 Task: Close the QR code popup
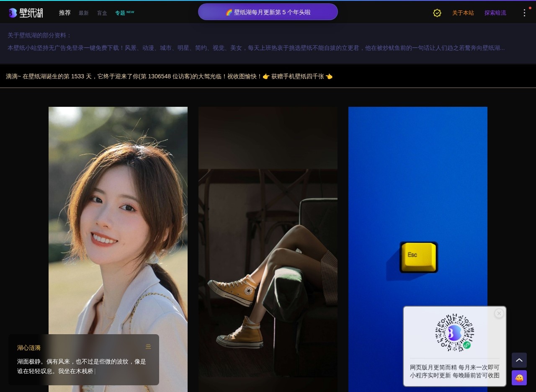pos(499,313)
